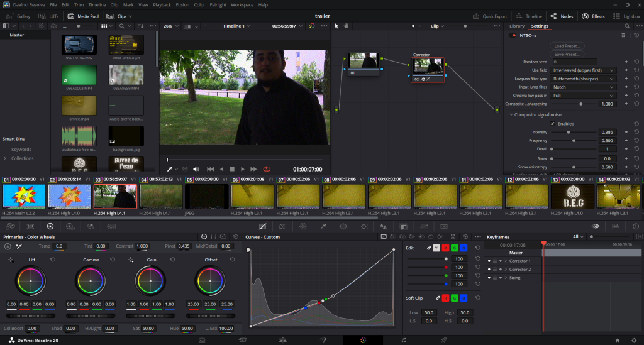Toggle the NTSC-rs effect on or off
Image resolution: width=644 pixels, height=345 pixels.
513,35
